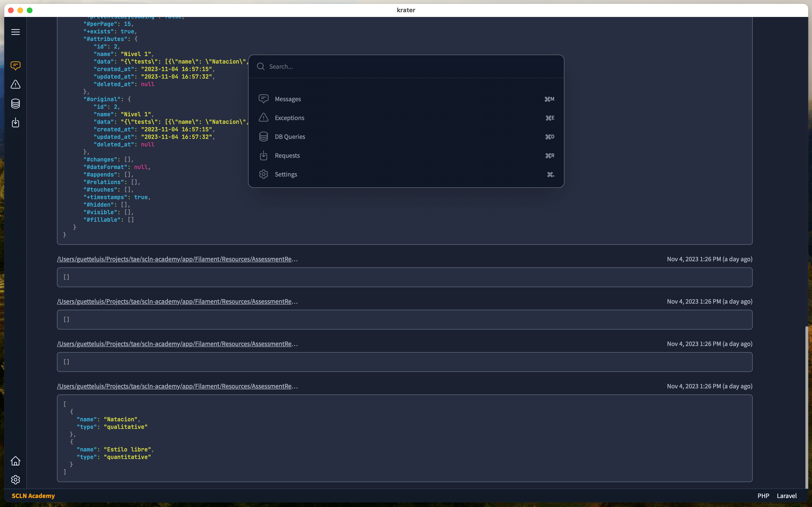This screenshot has width=812, height=507.
Task: Open second AssessmentRe… file path link
Action: point(177,301)
